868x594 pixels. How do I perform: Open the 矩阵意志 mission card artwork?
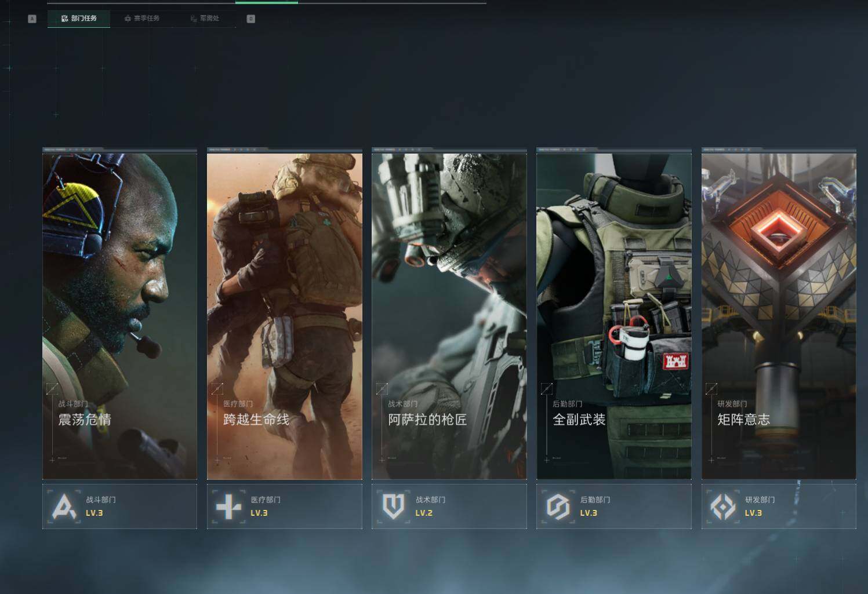coord(779,316)
